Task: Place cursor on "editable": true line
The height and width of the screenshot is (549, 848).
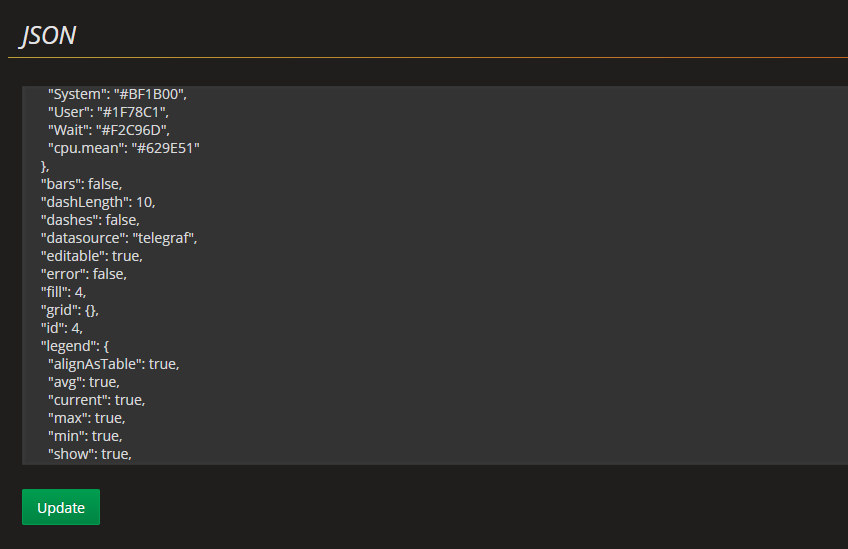Action: 92,256
